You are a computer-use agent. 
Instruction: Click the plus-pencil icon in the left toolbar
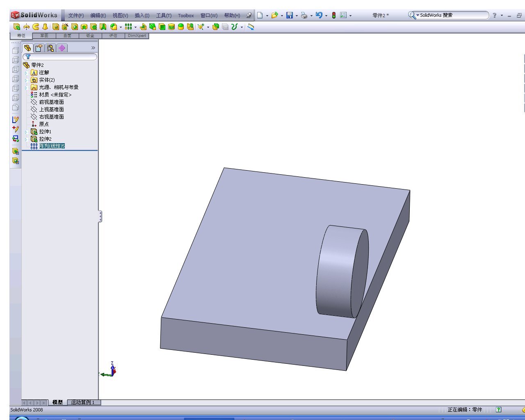pos(16,129)
